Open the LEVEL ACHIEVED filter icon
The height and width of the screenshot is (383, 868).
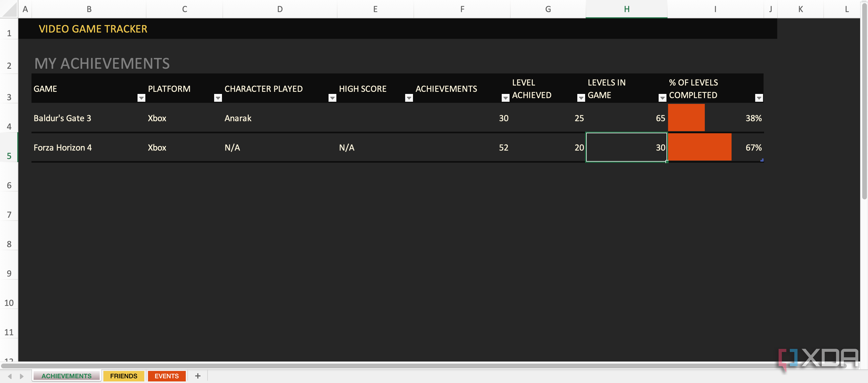[581, 98]
